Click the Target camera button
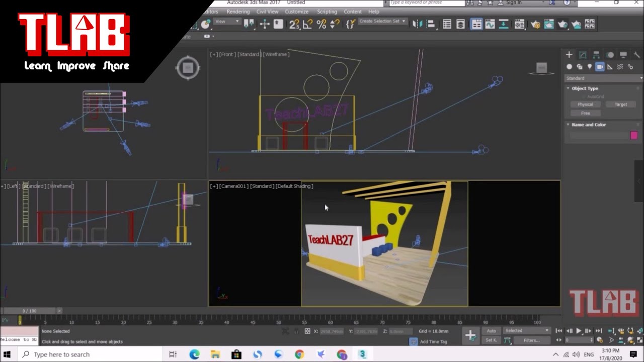644x362 pixels. [x=621, y=105]
